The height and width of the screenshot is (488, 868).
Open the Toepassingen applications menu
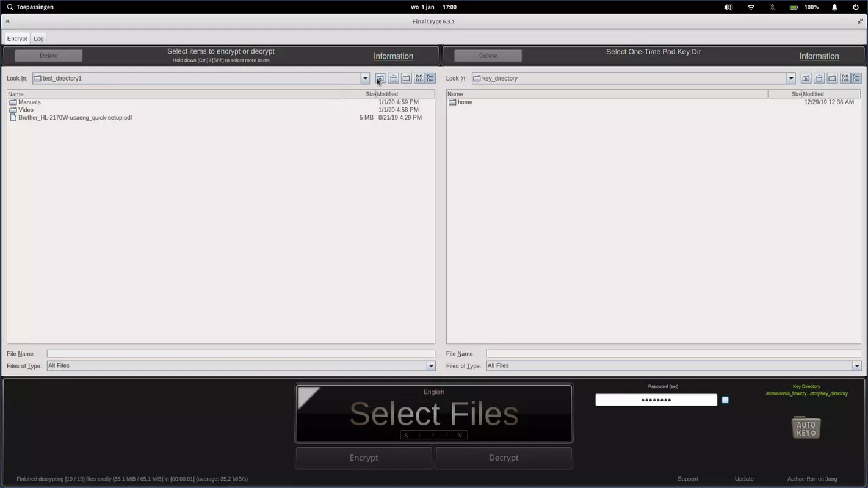pyautogui.click(x=31, y=7)
